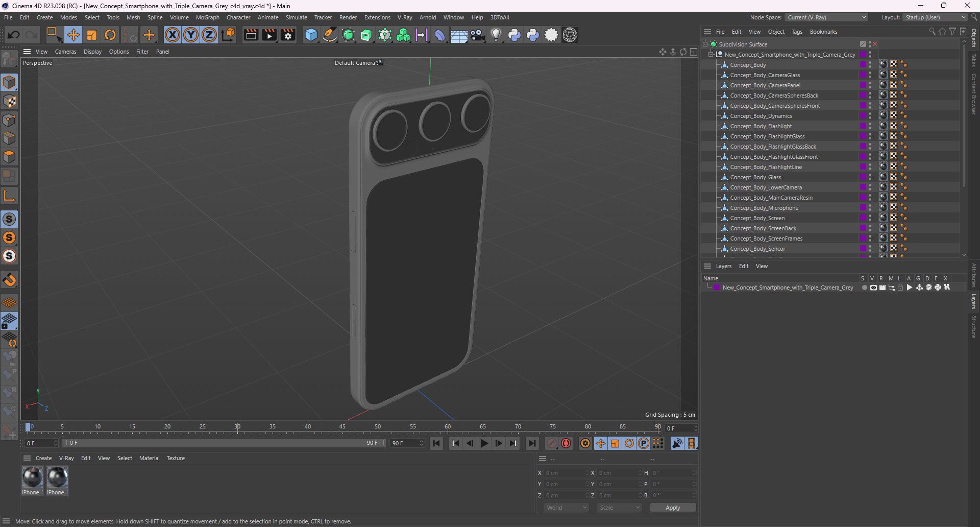Toggle layer visible-in-editor eye icon

point(873,288)
